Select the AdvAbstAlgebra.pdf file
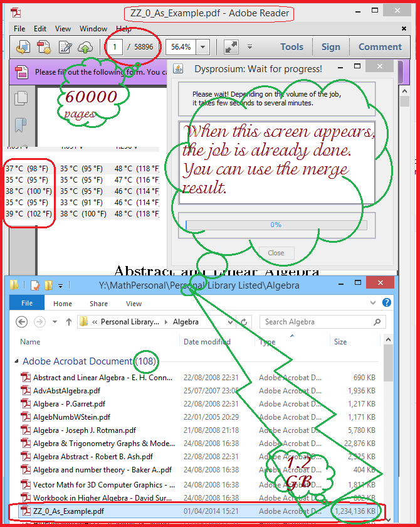This screenshot has height=527, width=420. pos(66,390)
